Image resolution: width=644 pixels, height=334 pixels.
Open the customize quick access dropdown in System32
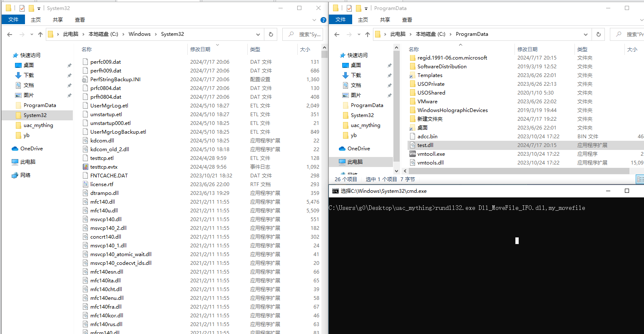pos(39,8)
